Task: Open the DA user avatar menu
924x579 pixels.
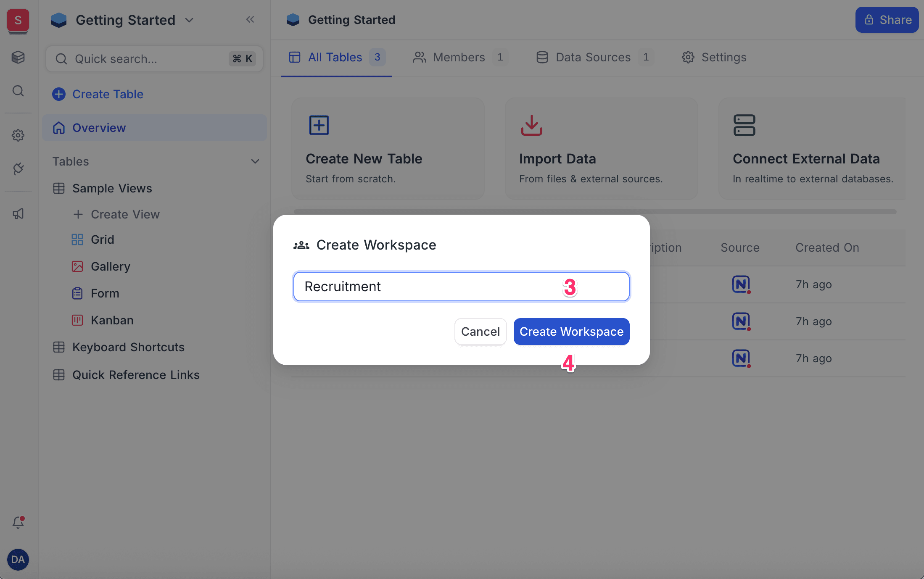Action: pyautogui.click(x=18, y=560)
